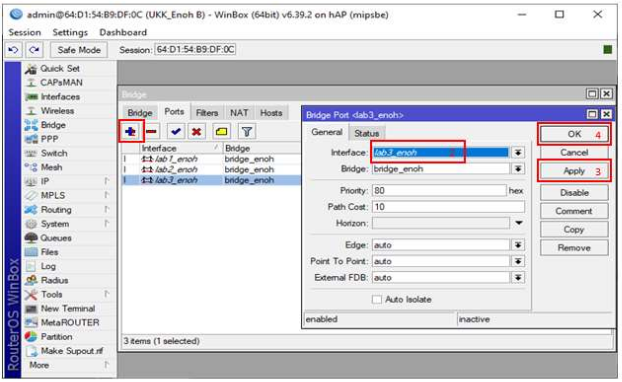
Task: Open the filter funnel icon
Action: (247, 131)
